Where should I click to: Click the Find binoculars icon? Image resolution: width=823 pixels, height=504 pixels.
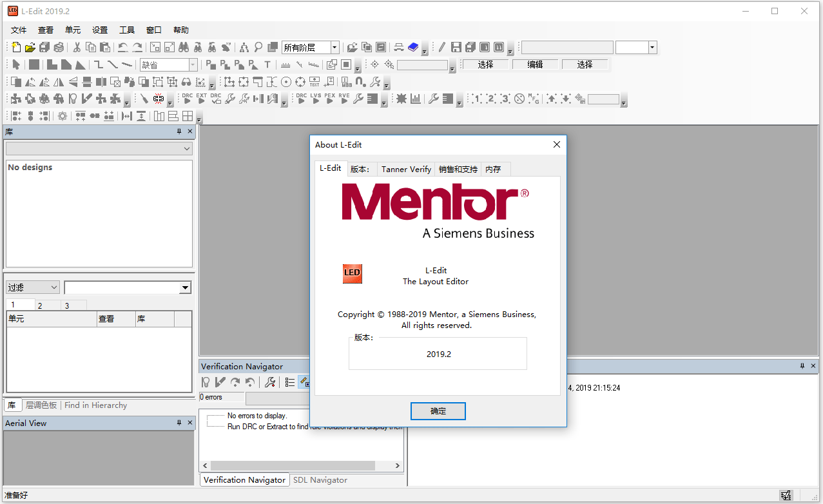(184, 47)
